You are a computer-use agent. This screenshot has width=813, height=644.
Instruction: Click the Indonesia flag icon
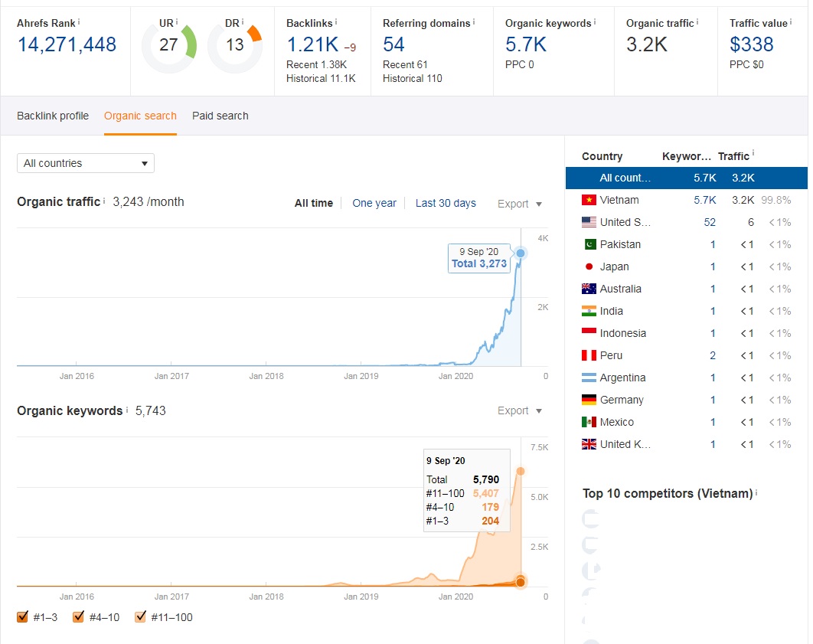589,333
